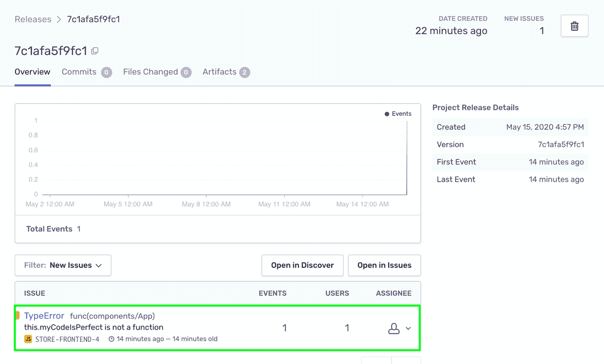
Task: Click clock icon next to 14 minutes ago
Action: tap(111, 339)
